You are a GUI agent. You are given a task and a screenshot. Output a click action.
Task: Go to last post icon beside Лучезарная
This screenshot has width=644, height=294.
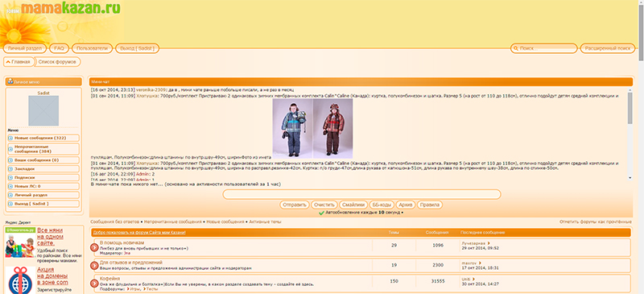pos(489,243)
